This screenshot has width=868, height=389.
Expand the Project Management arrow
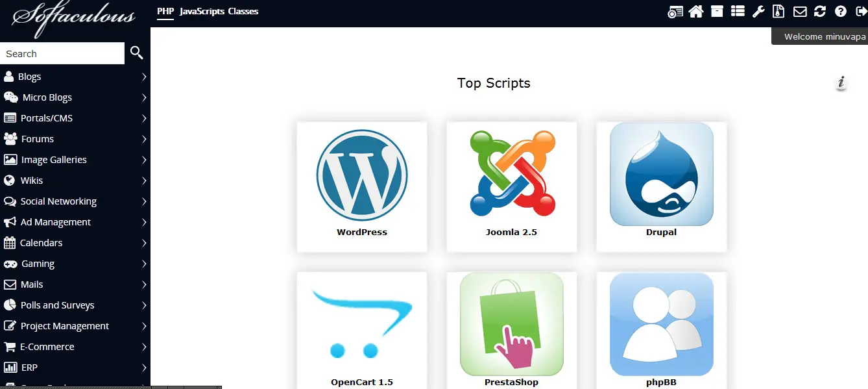(x=144, y=326)
